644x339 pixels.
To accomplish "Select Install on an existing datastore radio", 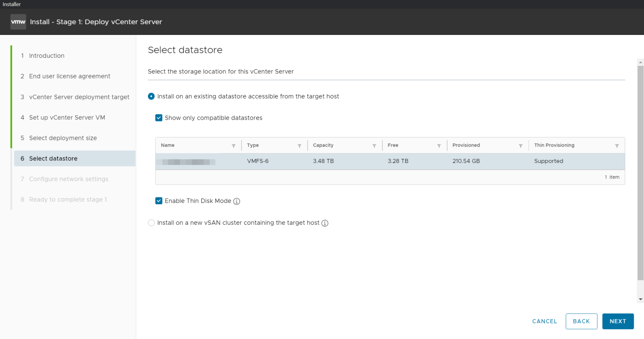I will [x=151, y=97].
